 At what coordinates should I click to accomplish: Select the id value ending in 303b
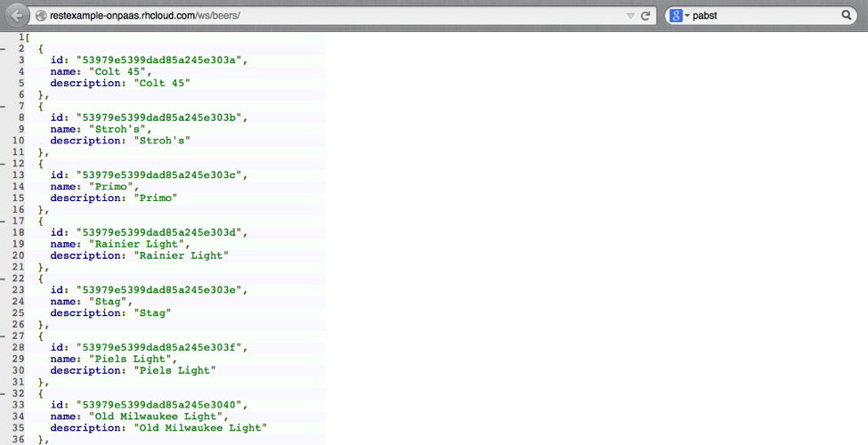(159, 117)
